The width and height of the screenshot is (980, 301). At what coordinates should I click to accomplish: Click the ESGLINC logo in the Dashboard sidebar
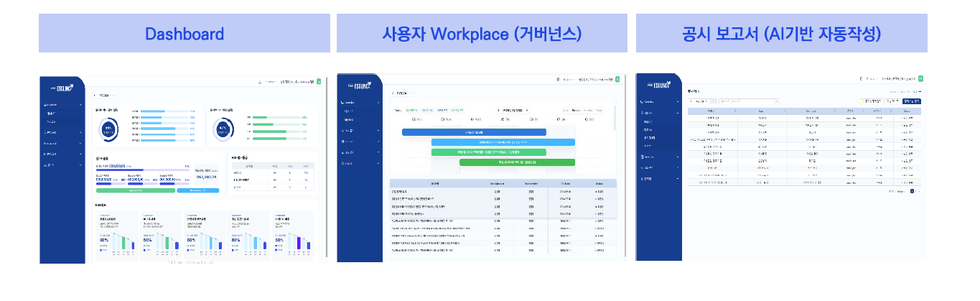point(63,88)
